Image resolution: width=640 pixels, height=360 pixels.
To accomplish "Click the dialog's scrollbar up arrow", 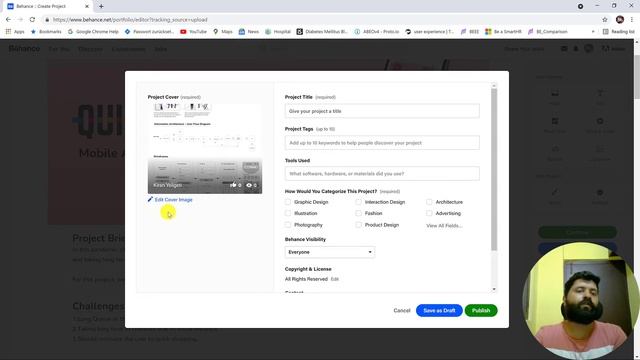I will coord(494,86).
